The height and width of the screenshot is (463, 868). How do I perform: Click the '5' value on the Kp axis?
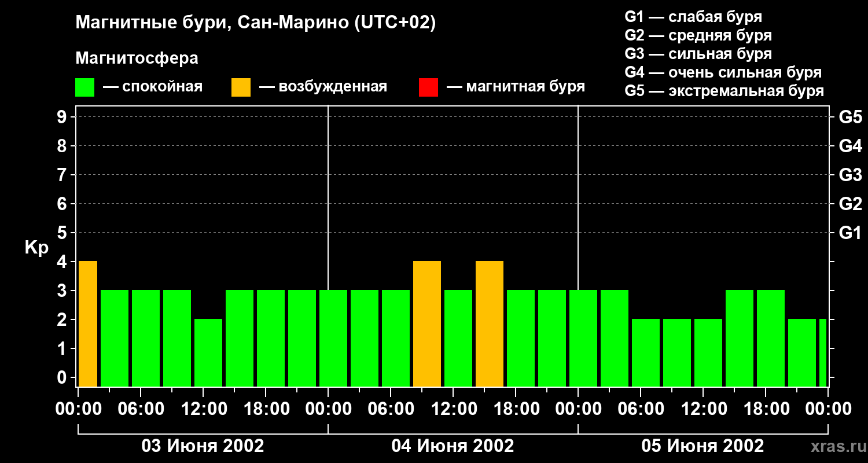tap(62, 233)
